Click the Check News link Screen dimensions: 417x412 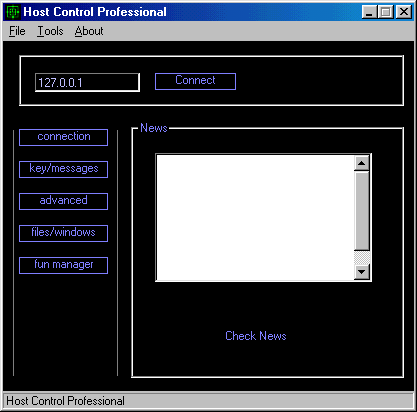[x=256, y=336]
